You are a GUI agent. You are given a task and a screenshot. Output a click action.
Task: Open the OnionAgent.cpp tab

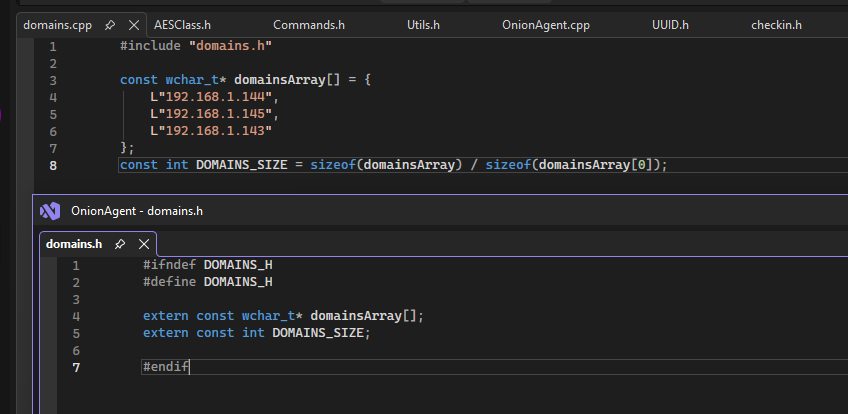click(x=546, y=25)
